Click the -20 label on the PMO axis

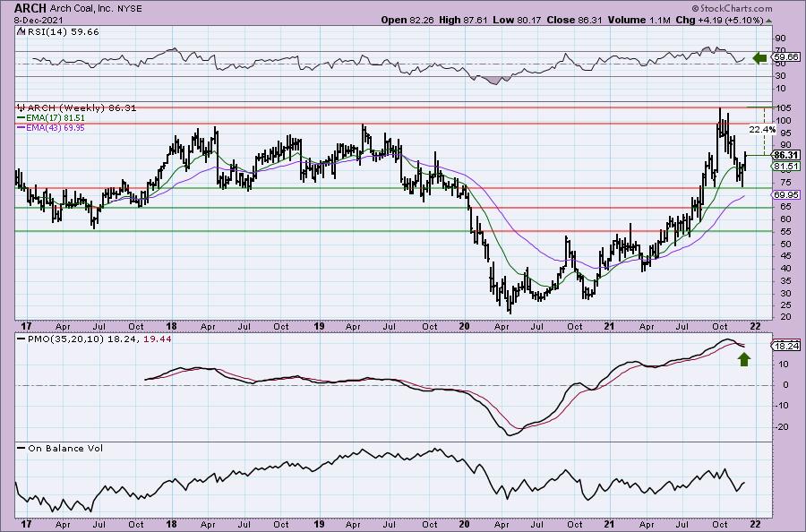pos(782,426)
